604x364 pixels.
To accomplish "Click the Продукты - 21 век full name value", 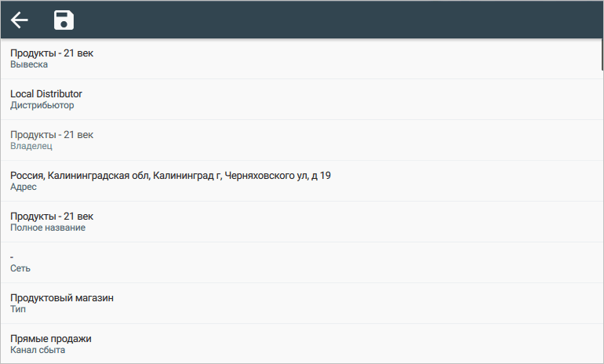I will pyautogui.click(x=52, y=217).
